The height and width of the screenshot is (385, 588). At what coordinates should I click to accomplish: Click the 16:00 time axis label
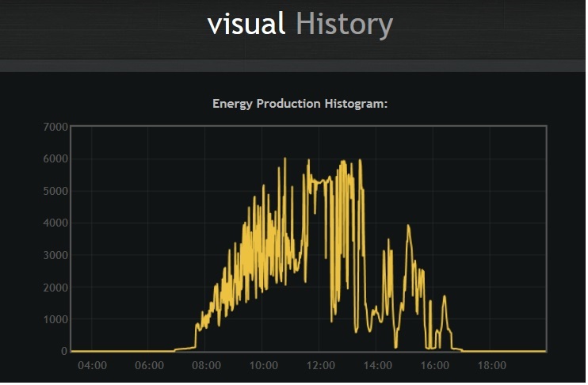point(434,365)
